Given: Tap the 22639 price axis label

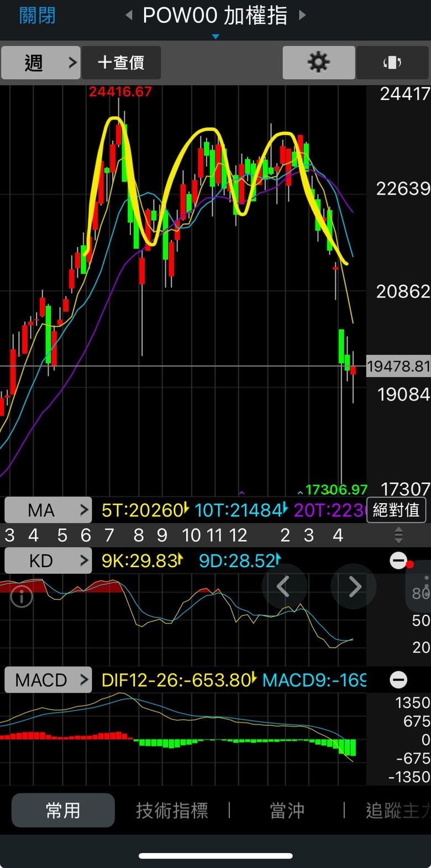Looking at the screenshot, I should click(403, 189).
